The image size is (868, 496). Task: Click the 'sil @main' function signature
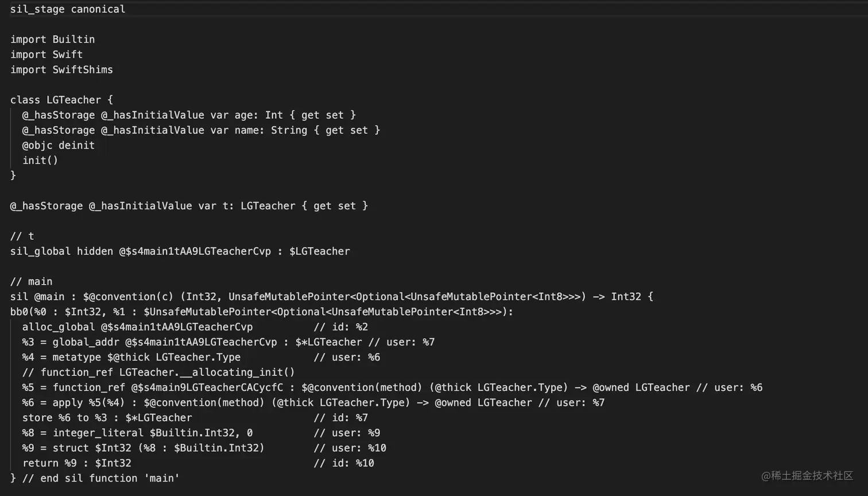(x=331, y=296)
